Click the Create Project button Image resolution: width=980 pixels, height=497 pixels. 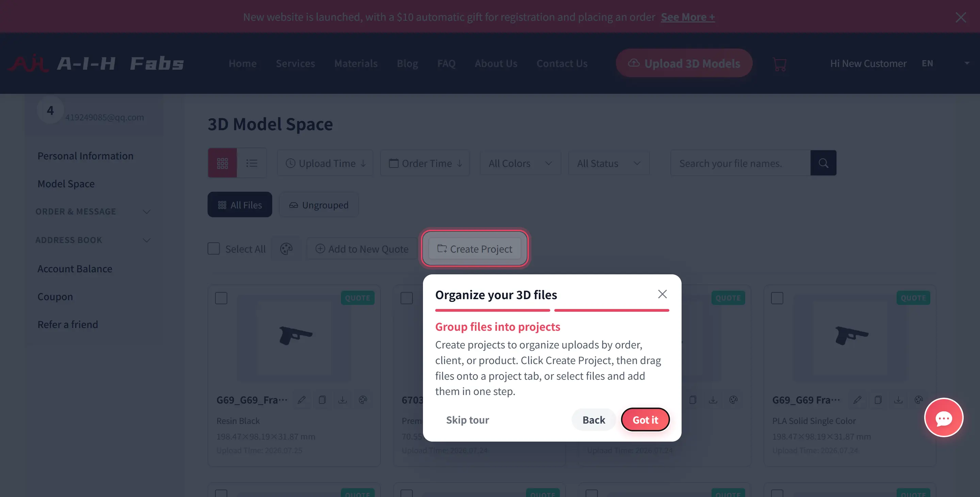(474, 249)
